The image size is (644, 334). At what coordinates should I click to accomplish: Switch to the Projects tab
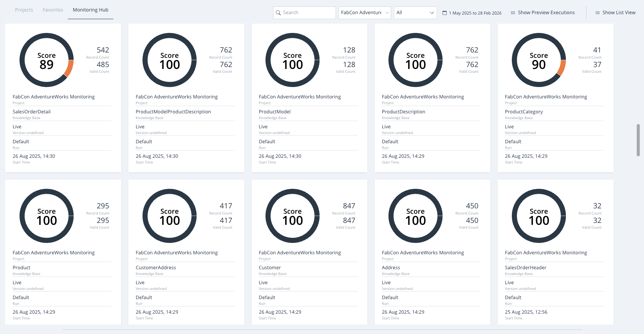click(x=24, y=10)
